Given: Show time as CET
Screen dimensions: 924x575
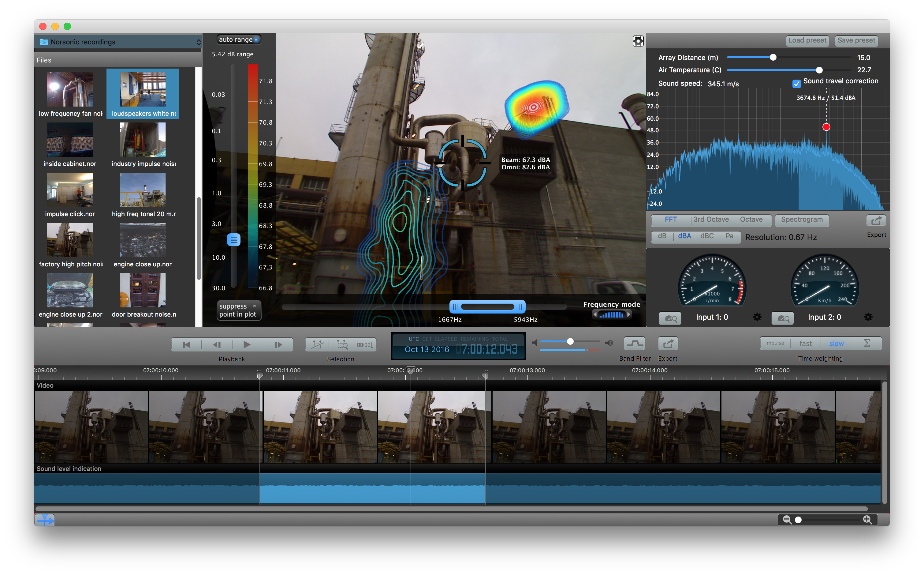Looking at the screenshot, I should tap(427, 339).
